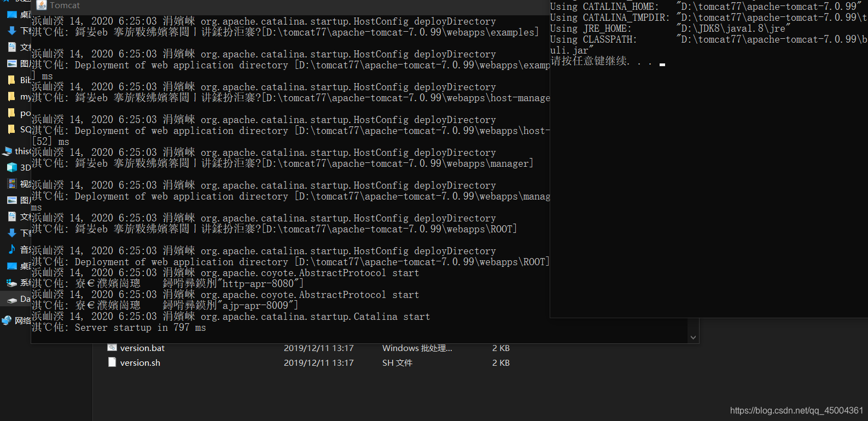This screenshot has width=868, height=421.
Task: Click the 'Server startup in 797 ms' line
Action: pyautogui.click(x=119, y=328)
